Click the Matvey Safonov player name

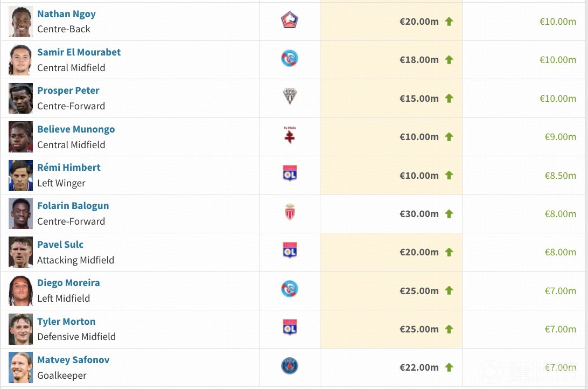[x=73, y=360]
